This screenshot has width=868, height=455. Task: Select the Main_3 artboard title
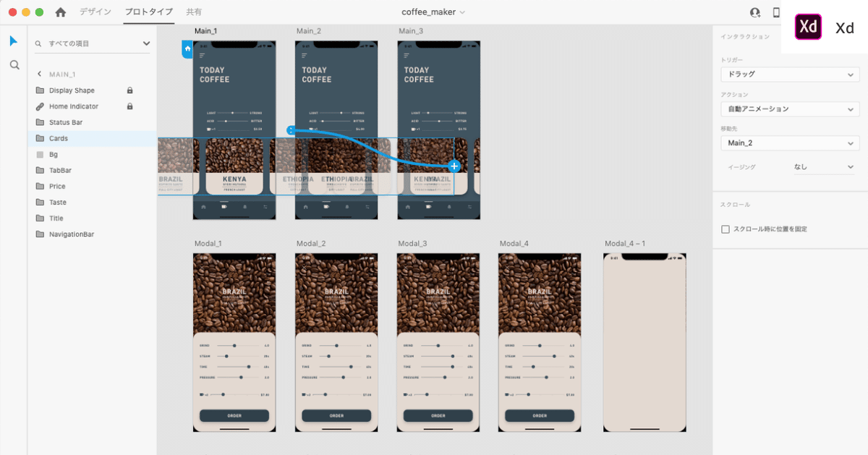point(411,31)
